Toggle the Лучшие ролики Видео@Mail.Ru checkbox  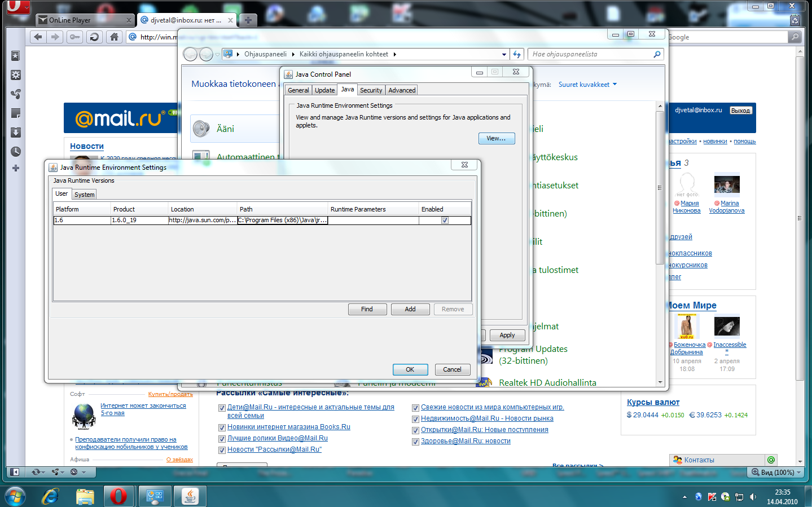click(x=222, y=439)
